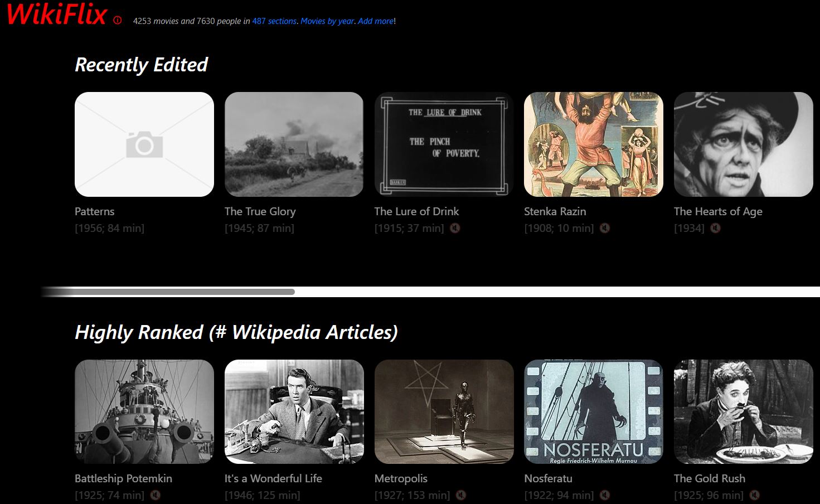Click the Metropolis robot poster
The image size is (820, 504).
coord(444,411)
